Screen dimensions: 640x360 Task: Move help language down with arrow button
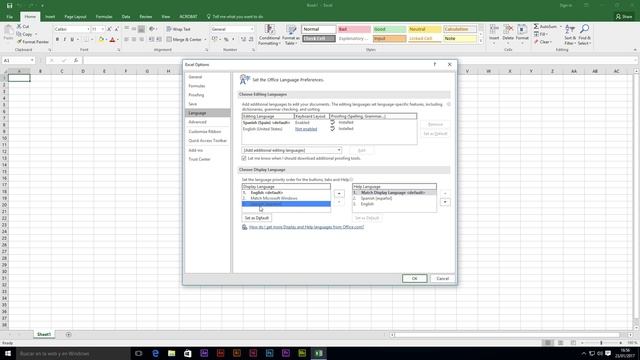[x=445, y=202]
